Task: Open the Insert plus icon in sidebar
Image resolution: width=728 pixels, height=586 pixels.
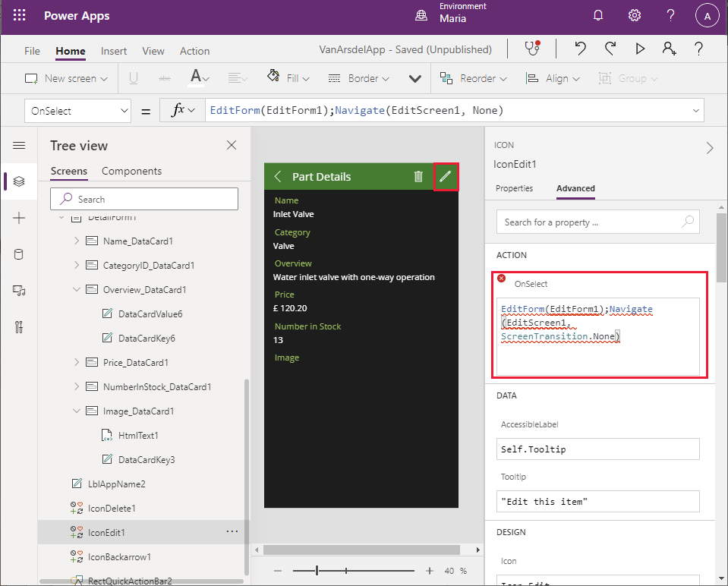Action: 19,218
